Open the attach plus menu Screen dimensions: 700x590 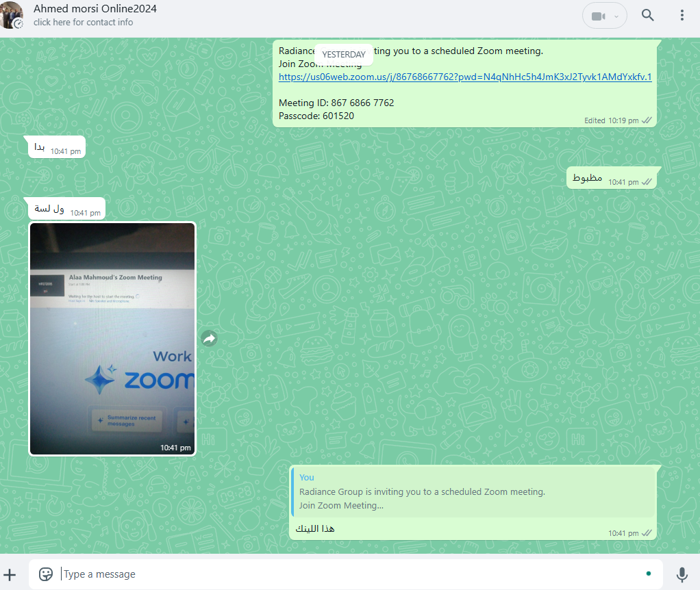point(10,574)
